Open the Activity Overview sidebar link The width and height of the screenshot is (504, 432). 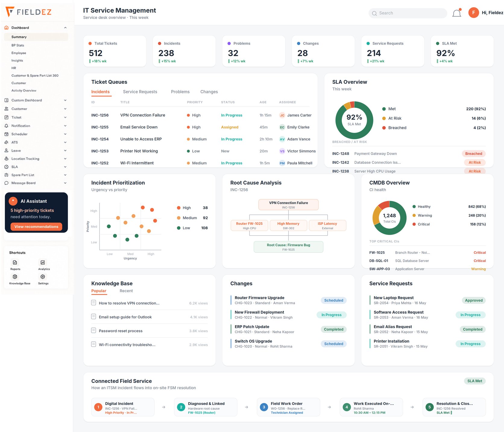(24, 91)
